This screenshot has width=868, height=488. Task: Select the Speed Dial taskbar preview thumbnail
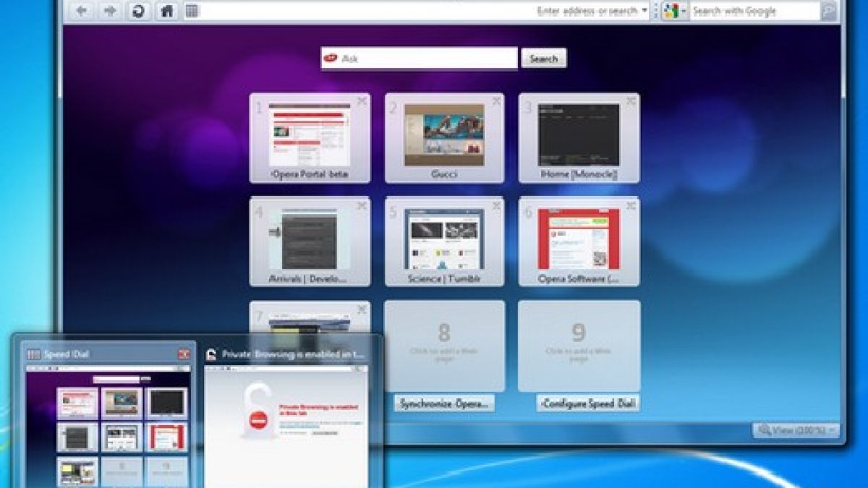[x=108, y=427]
